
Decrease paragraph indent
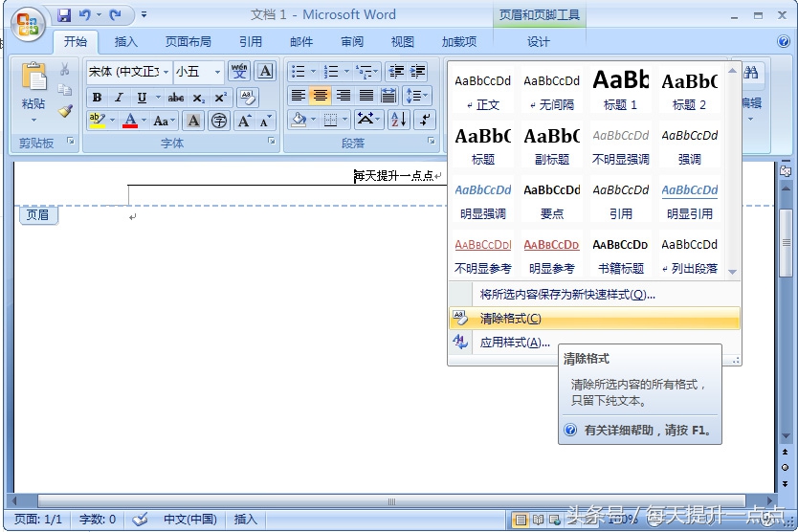coord(396,72)
